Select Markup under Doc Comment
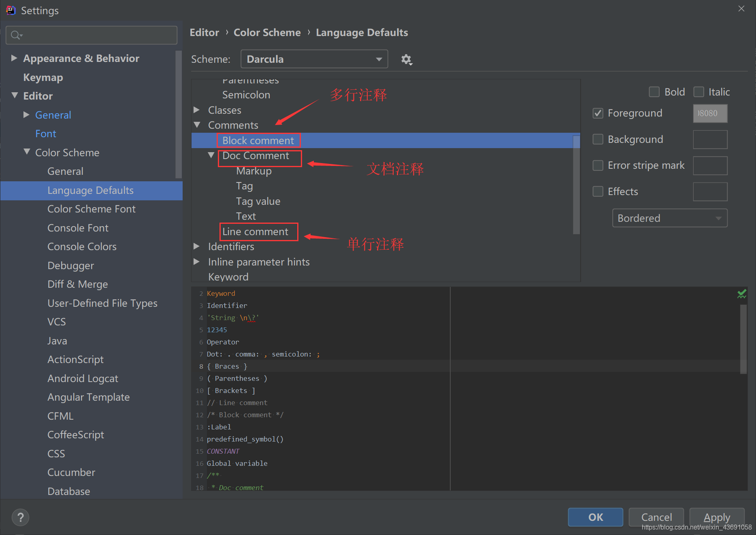The height and width of the screenshot is (535, 756). point(254,171)
